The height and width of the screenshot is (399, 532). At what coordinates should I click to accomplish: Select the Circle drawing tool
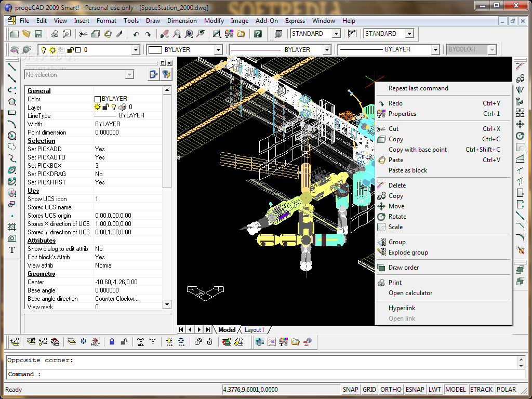[12, 136]
